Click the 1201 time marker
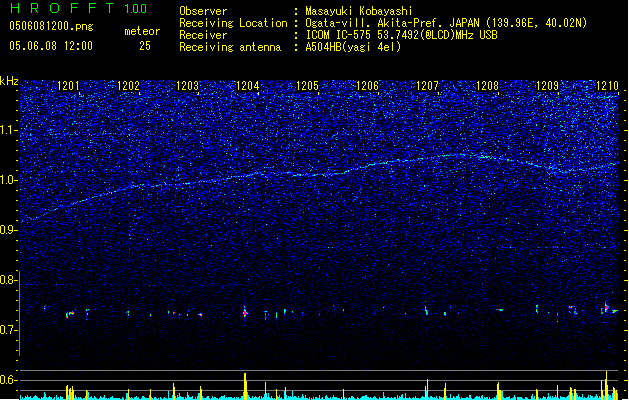The height and width of the screenshot is (400, 629). coord(68,86)
